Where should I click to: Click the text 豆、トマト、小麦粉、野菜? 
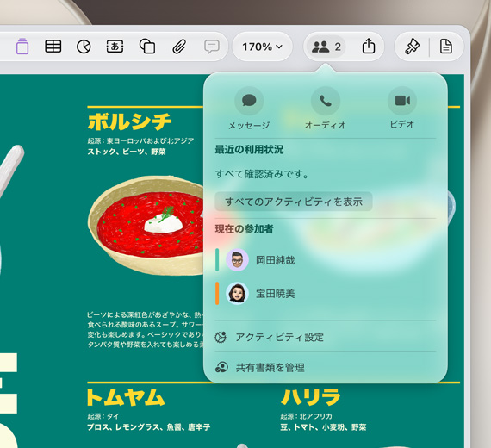click(323, 427)
